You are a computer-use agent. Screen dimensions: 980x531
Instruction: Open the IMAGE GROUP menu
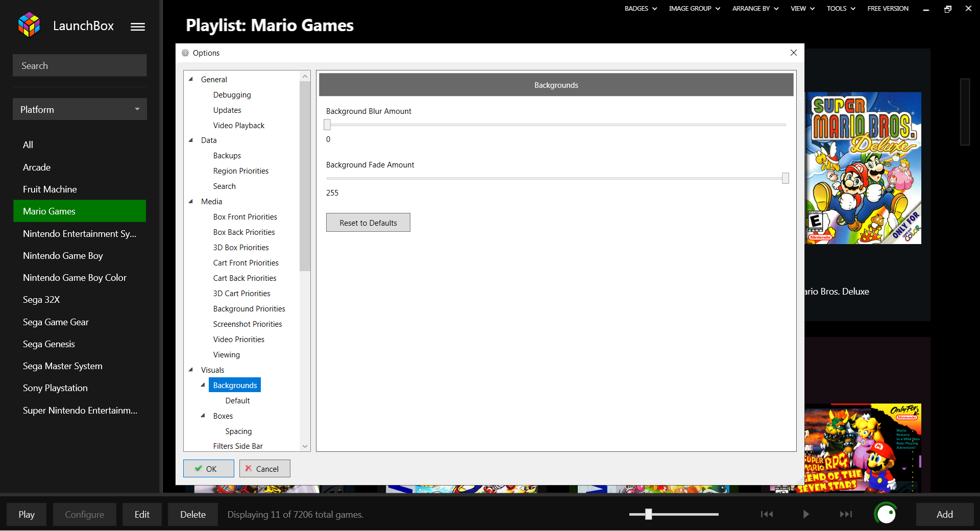[x=694, y=8]
